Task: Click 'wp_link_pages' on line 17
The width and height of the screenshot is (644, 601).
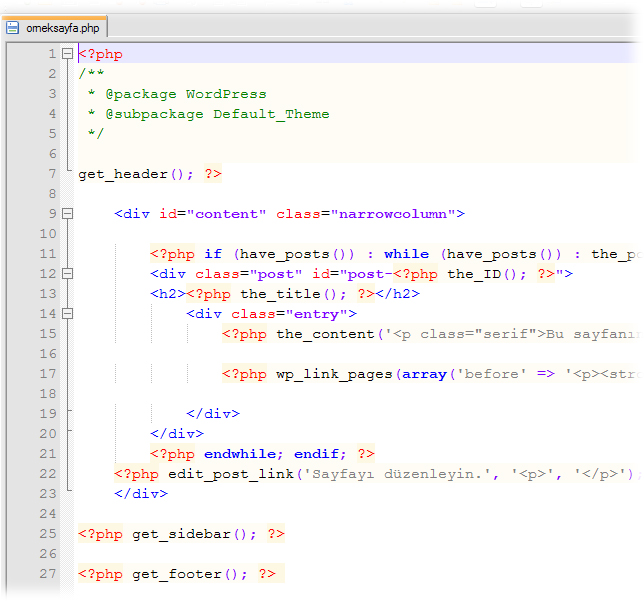Action: pyautogui.click(x=334, y=374)
